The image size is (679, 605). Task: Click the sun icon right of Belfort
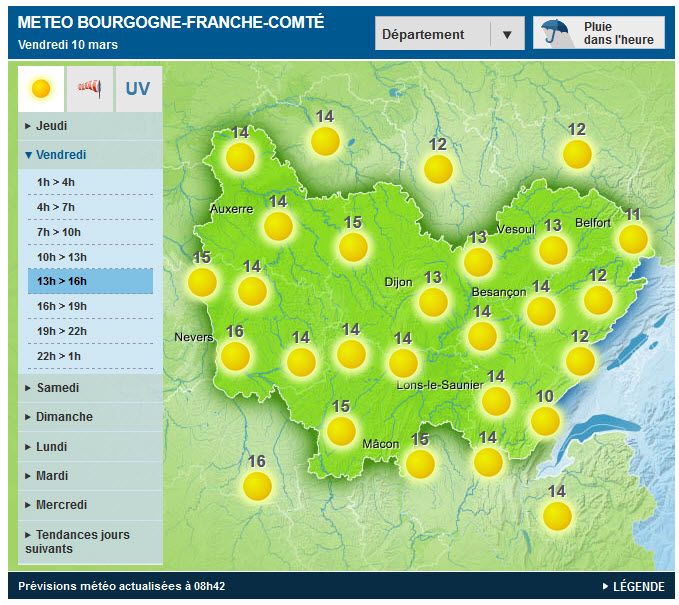click(633, 238)
